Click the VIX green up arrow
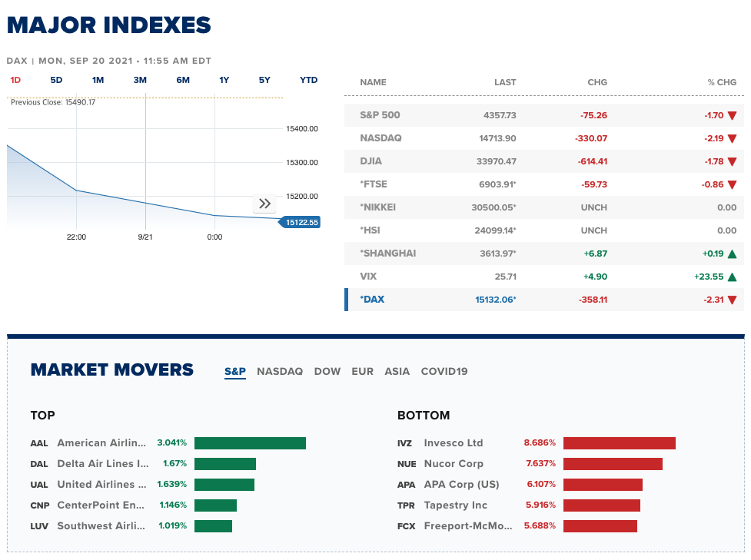The width and height of the screenshot is (751, 560). point(732,277)
